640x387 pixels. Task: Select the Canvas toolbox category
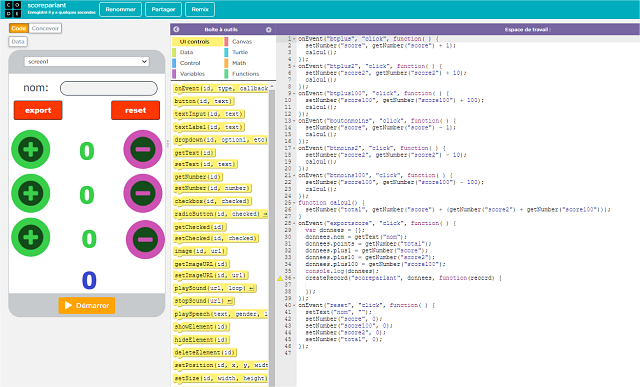click(x=249, y=42)
